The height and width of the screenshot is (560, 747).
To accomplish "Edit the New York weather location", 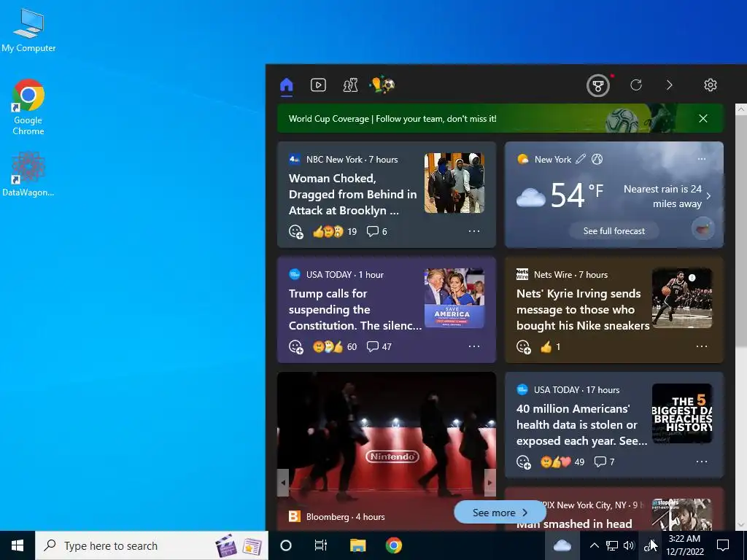I will click(x=580, y=159).
